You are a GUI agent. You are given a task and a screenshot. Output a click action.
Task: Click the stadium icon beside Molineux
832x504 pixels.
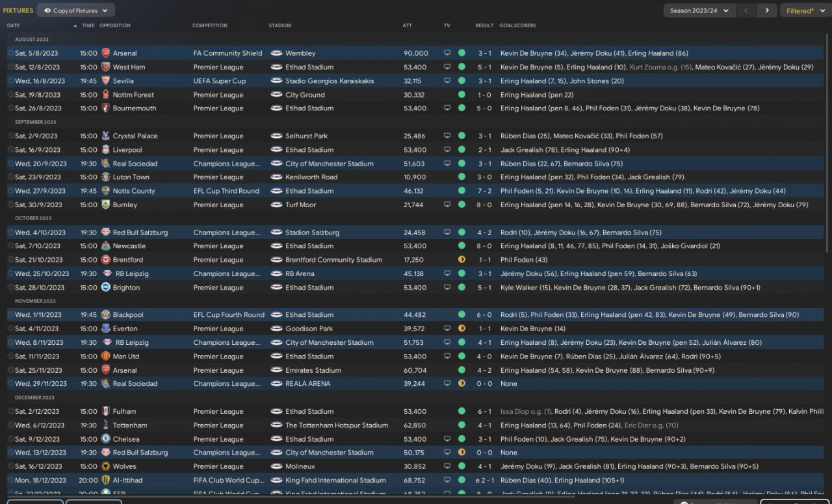click(x=276, y=466)
